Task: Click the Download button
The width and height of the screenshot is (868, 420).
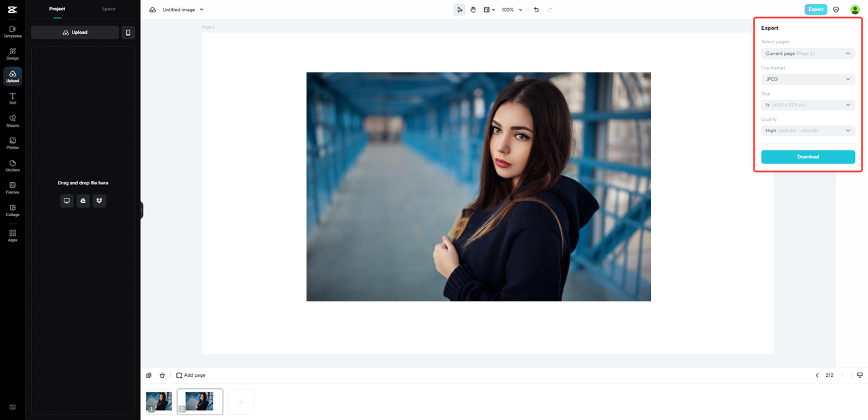Action: pos(808,156)
